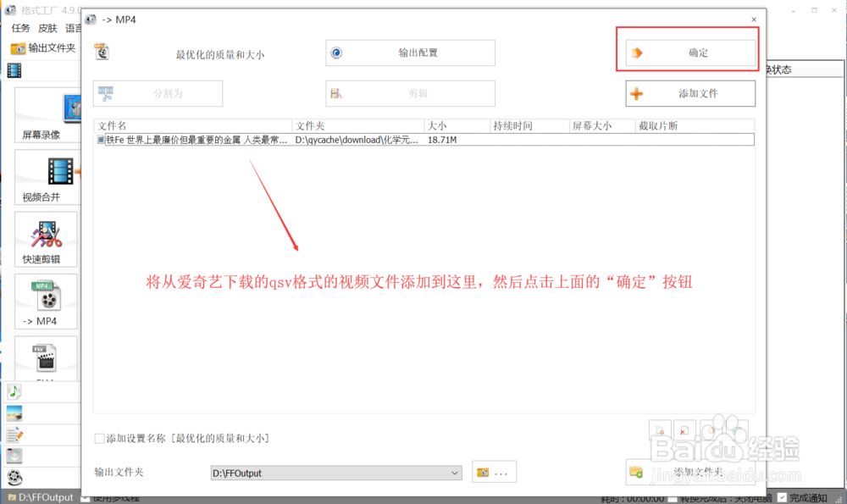Click the 添加文件 add file button
This screenshot has width=847, height=504.
(x=690, y=93)
